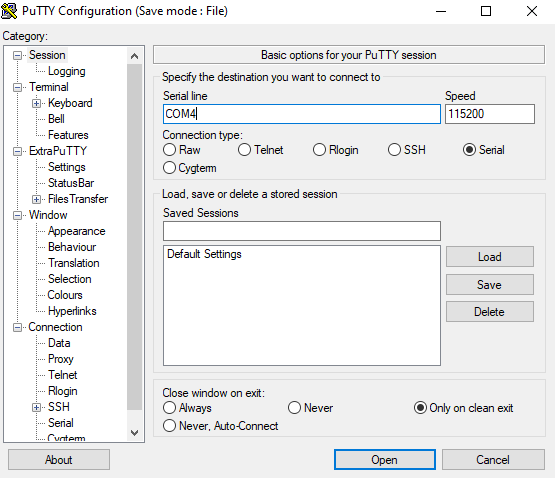
Task: Click the category list scroll down arrow
Action: click(x=135, y=433)
